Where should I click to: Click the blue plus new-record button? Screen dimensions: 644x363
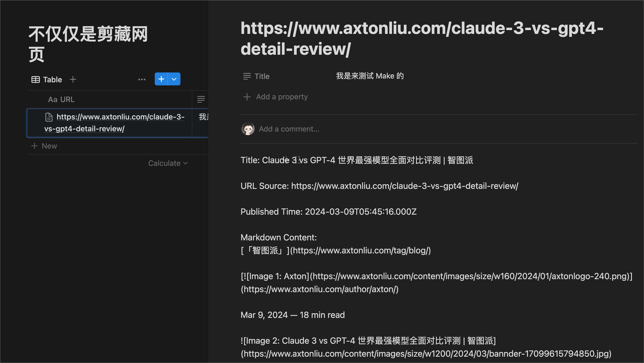pos(161,79)
